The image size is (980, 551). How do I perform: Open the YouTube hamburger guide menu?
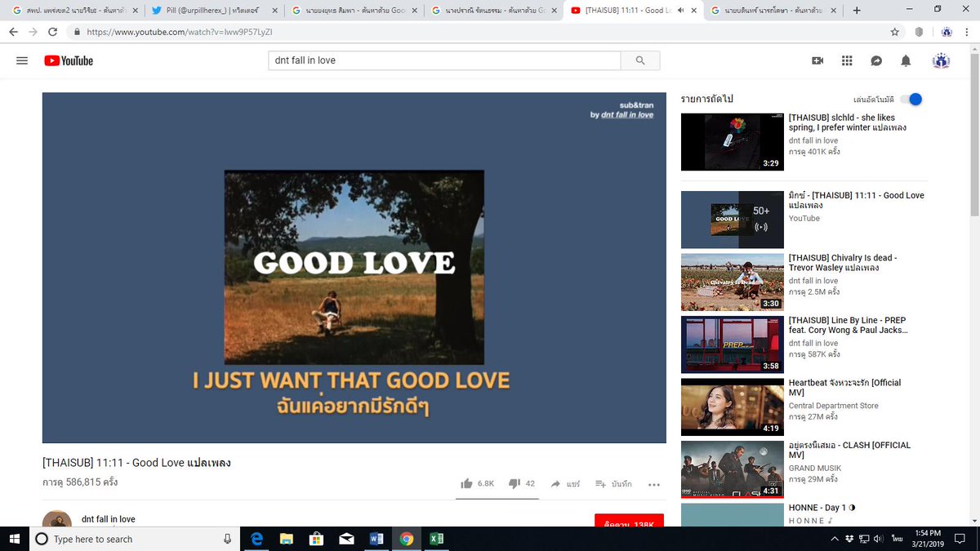coord(22,60)
